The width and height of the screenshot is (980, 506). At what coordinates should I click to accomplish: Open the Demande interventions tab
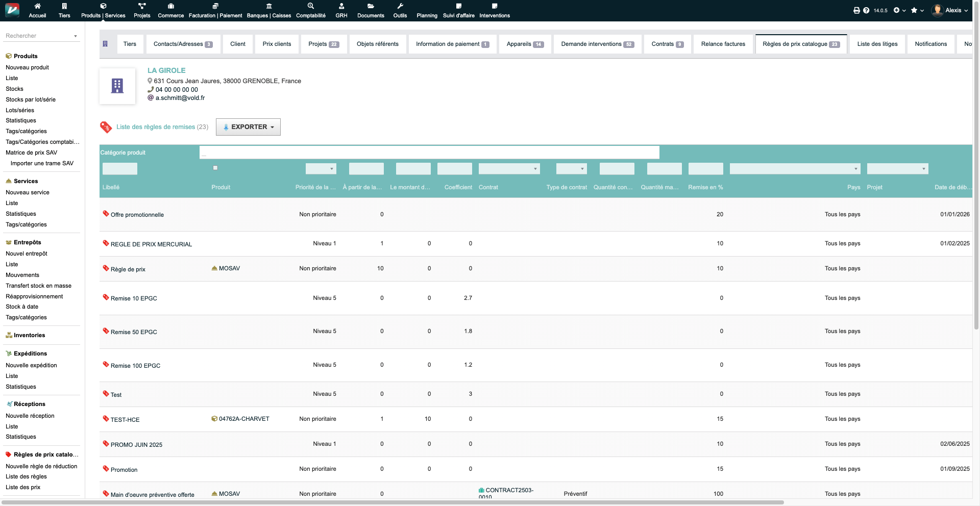tap(597, 44)
